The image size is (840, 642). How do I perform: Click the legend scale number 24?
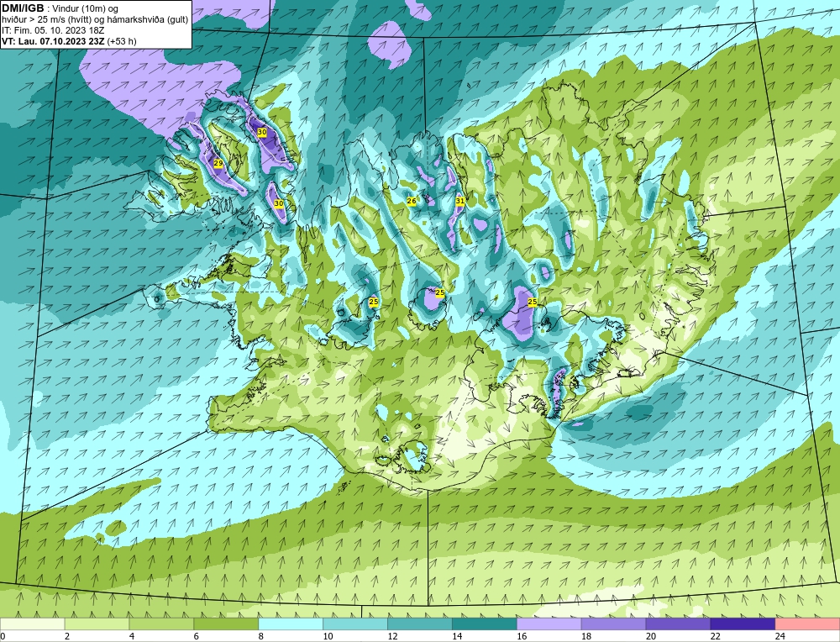coord(780,636)
